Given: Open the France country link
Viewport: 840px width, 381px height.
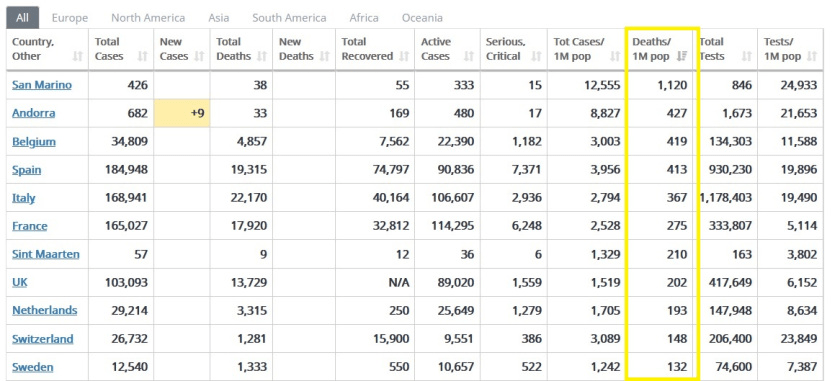Looking at the screenshot, I should [29, 226].
